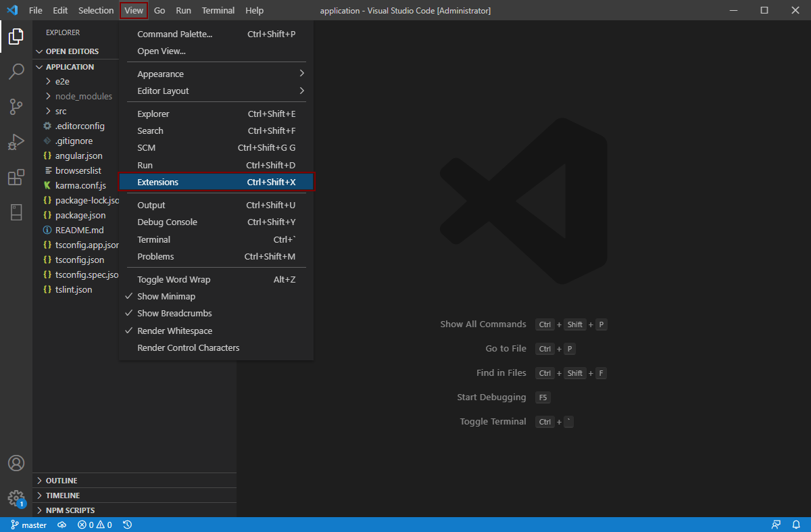Viewport: 811px width, 532px height.
Task: Open the Remote Explorer activity icon
Action: pyautogui.click(x=16, y=212)
